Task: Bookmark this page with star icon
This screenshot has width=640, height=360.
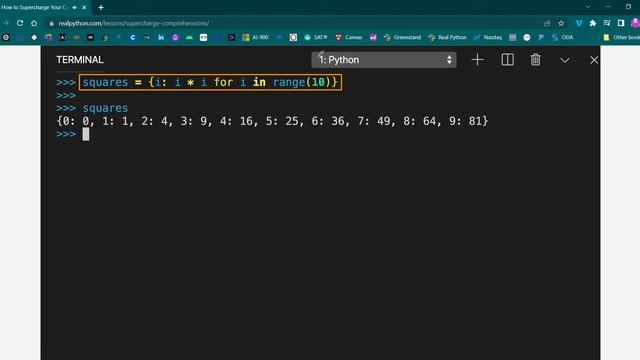Action: click(x=561, y=23)
